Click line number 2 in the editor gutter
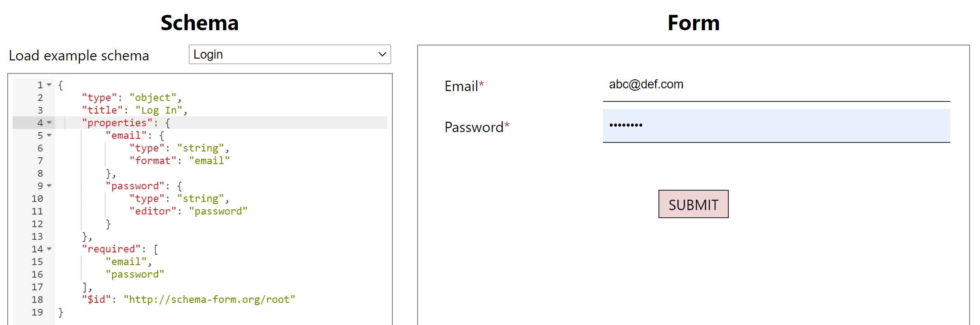Image resolution: width=980 pixels, height=325 pixels. pos(40,97)
